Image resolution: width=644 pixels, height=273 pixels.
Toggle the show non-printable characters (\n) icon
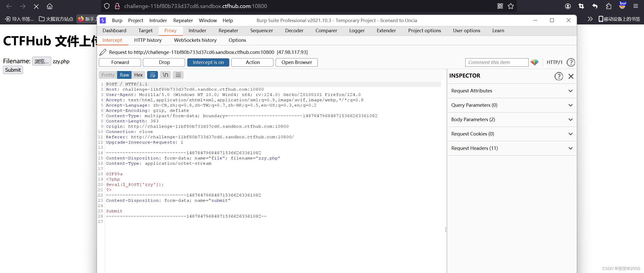165,75
